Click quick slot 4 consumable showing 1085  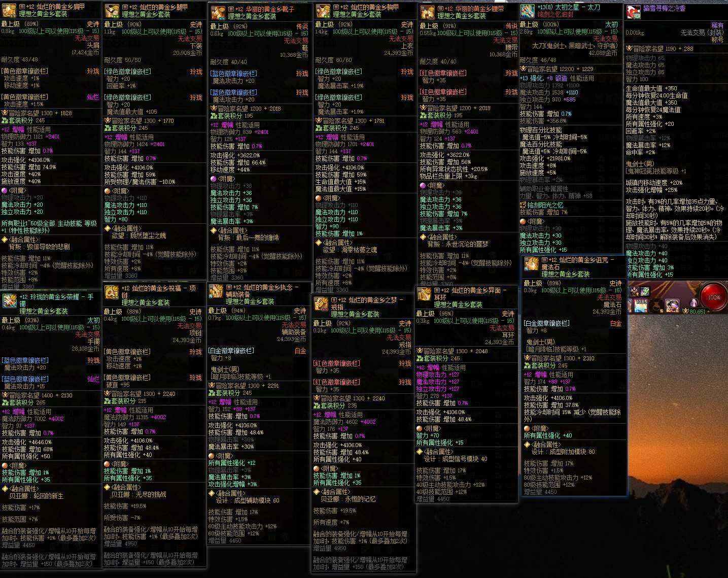click(641, 305)
